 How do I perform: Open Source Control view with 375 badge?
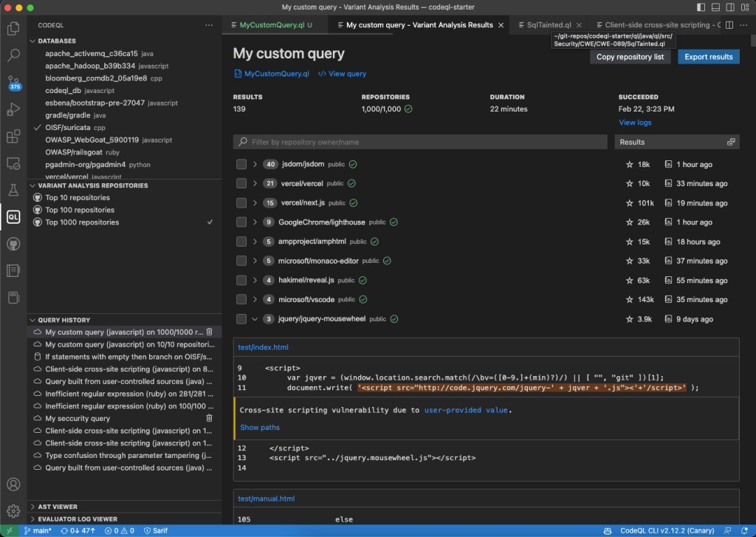click(x=13, y=82)
